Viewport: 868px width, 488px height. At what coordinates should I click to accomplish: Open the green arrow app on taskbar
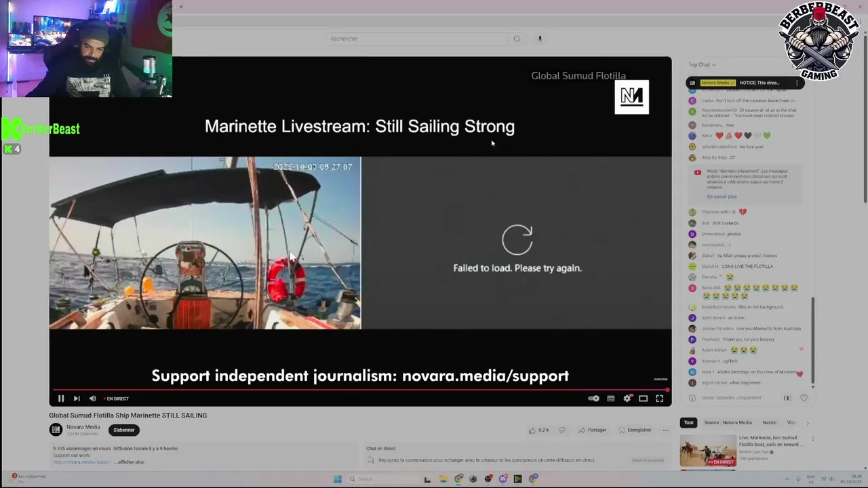[518, 479]
